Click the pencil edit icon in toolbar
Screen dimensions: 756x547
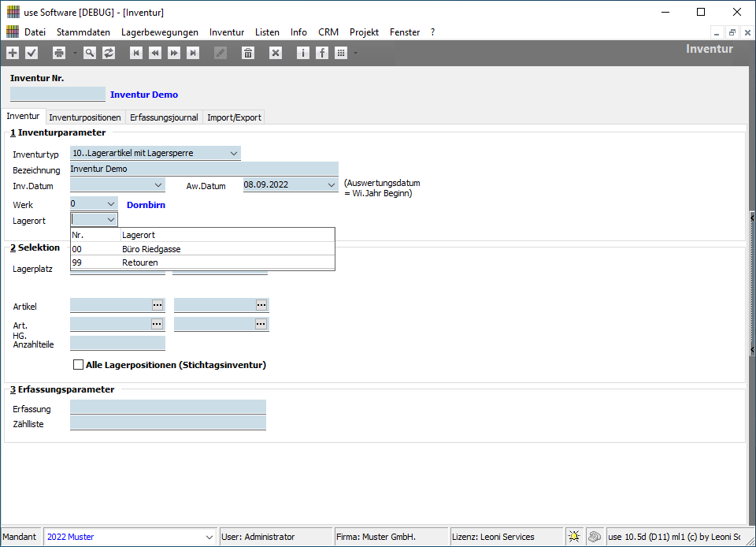tap(220, 53)
